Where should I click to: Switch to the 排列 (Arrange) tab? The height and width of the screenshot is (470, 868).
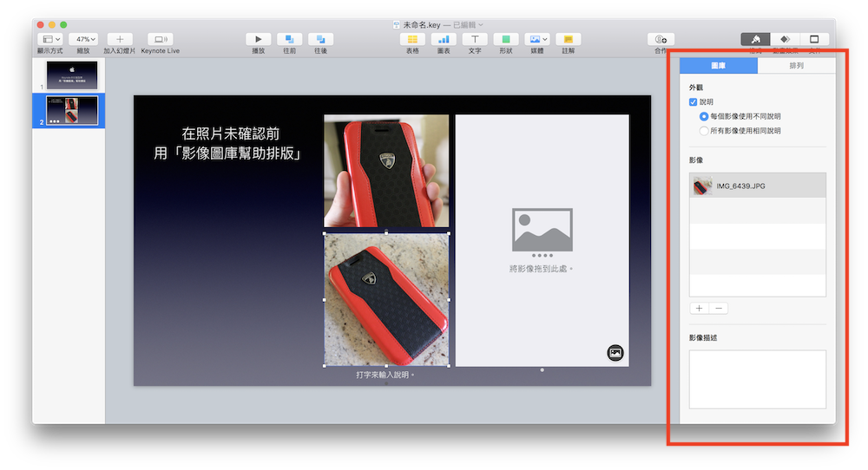coord(797,66)
